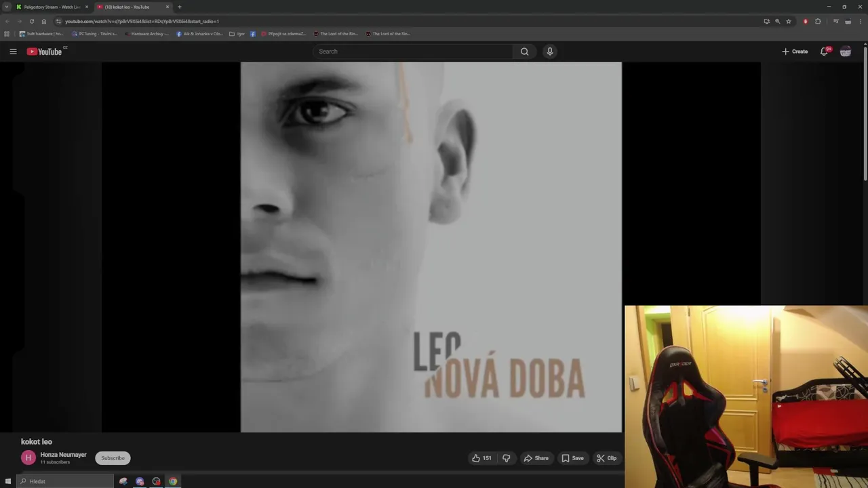Dislike the video with thumbs down
The image size is (868, 488).
click(x=506, y=458)
